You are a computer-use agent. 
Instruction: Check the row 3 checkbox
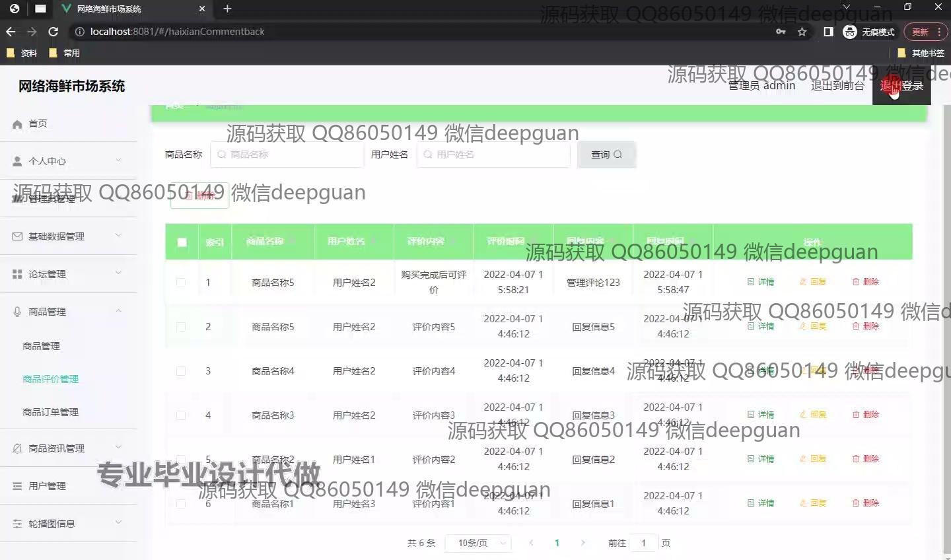tap(181, 371)
